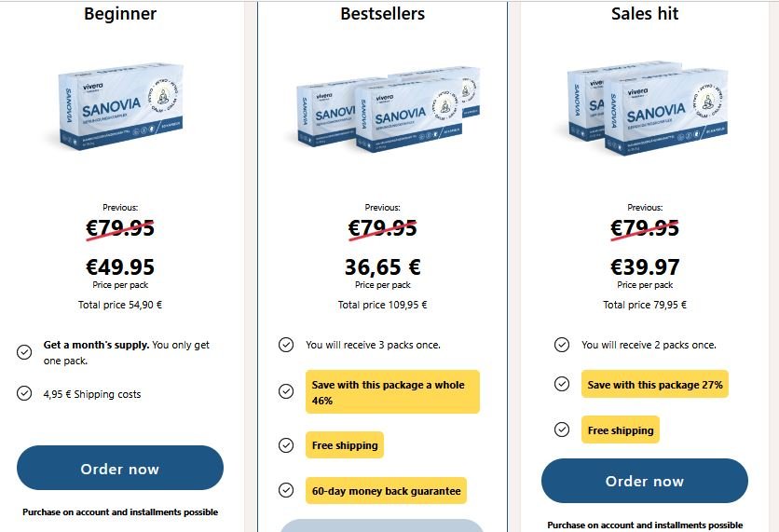Screen dimensions: 779x532
Task: Click checkmark icon next to "Save with this package 27%"
Action: (562, 384)
